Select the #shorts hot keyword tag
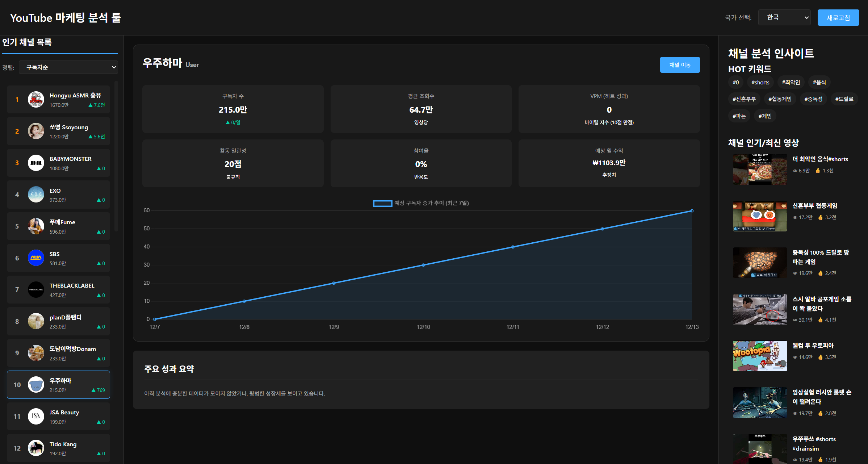Image resolution: width=868 pixels, height=464 pixels. coord(760,83)
